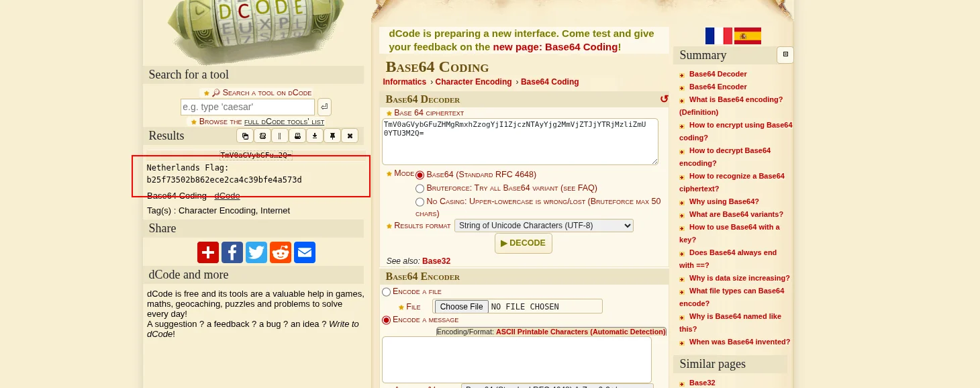
Task: Click the dotted separator icon in Results toolbar
Action: [280, 136]
